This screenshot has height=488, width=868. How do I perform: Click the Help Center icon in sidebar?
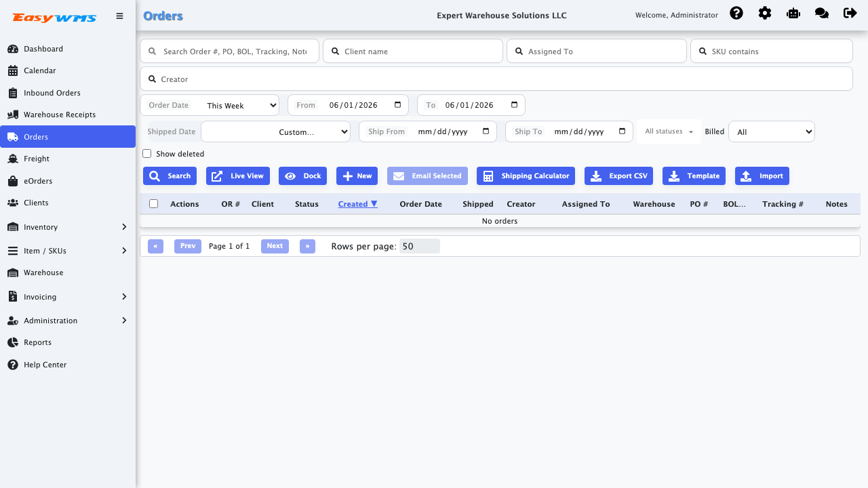[x=13, y=365]
